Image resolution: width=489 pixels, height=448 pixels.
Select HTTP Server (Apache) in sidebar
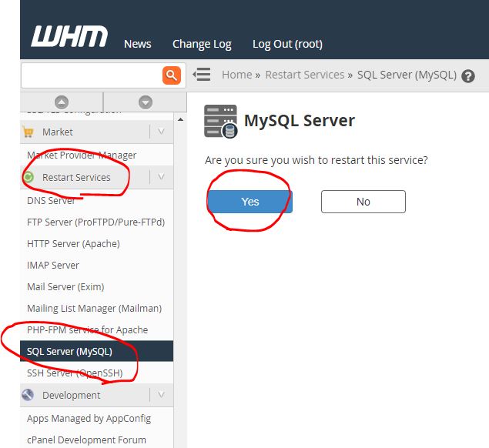coord(73,243)
